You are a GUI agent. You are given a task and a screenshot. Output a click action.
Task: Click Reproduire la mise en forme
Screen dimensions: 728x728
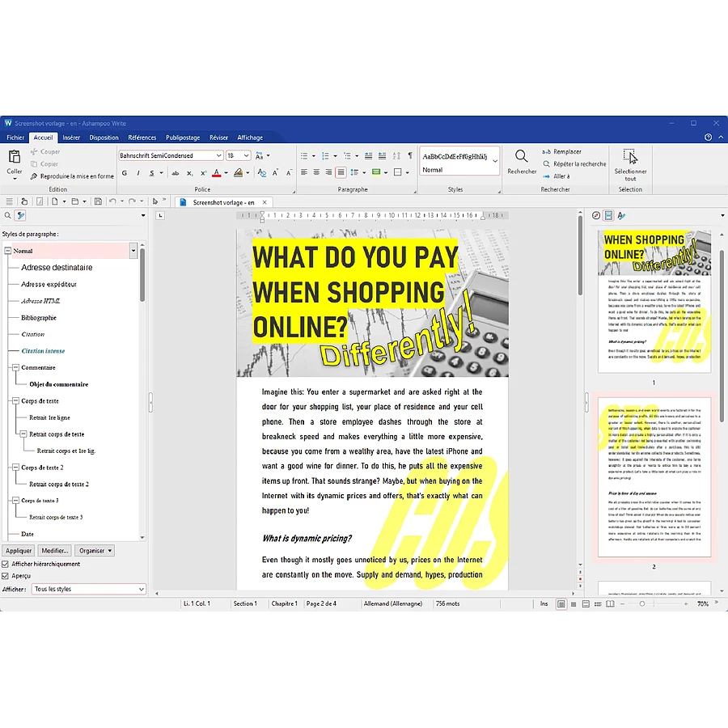(x=72, y=176)
